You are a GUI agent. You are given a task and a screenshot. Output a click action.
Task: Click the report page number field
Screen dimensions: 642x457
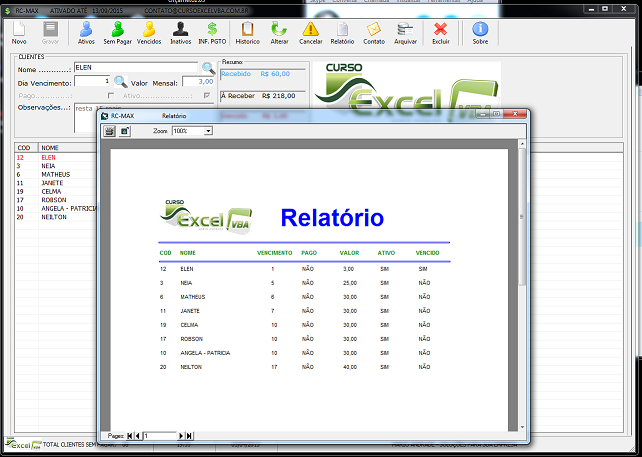click(159, 436)
